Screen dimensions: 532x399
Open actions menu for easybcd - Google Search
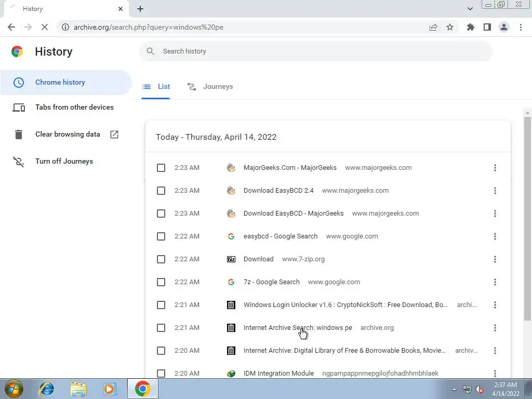[495, 236]
